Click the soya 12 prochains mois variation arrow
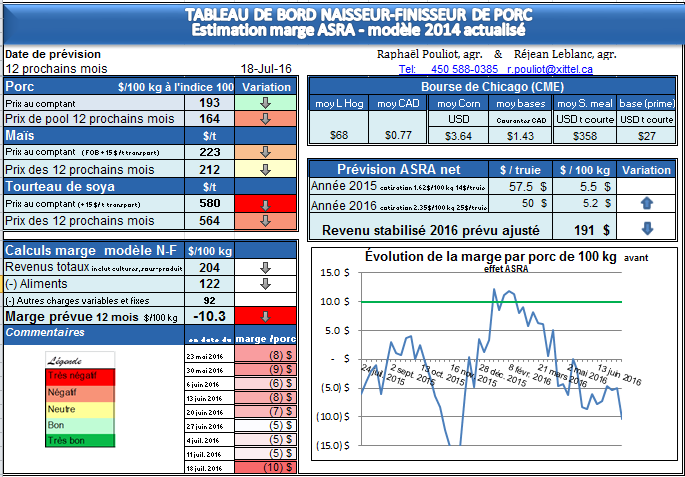The height and width of the screenshot is (477, 685). click(x=266, y=221)
